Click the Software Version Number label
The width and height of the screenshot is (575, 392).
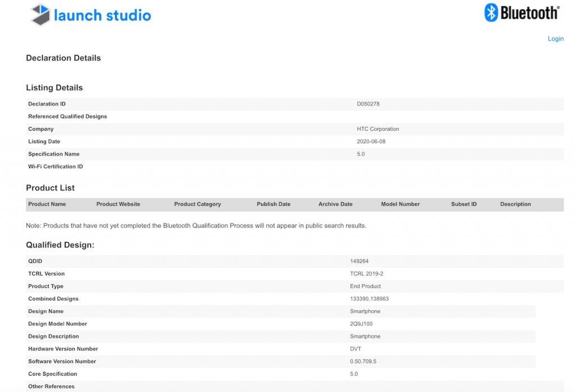pos(62,361)
